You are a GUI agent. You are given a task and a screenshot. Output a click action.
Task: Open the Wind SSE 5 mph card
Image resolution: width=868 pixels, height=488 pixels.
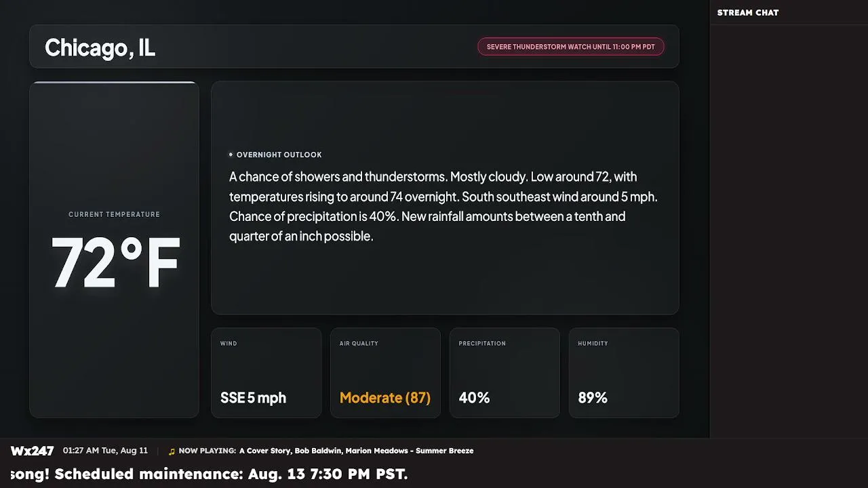[x=267, y=373]
